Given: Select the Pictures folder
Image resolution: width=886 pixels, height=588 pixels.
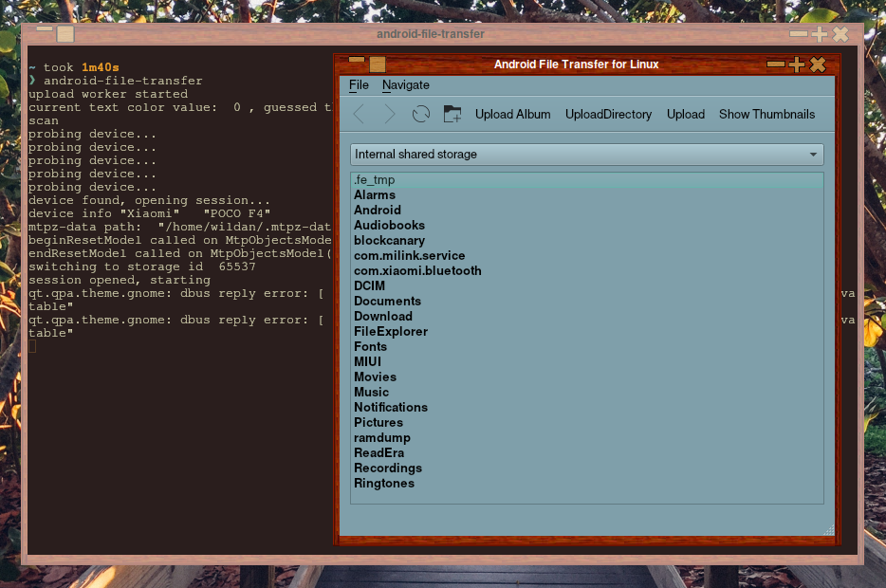Looking at the screenshot, I should tap(378, 423).
